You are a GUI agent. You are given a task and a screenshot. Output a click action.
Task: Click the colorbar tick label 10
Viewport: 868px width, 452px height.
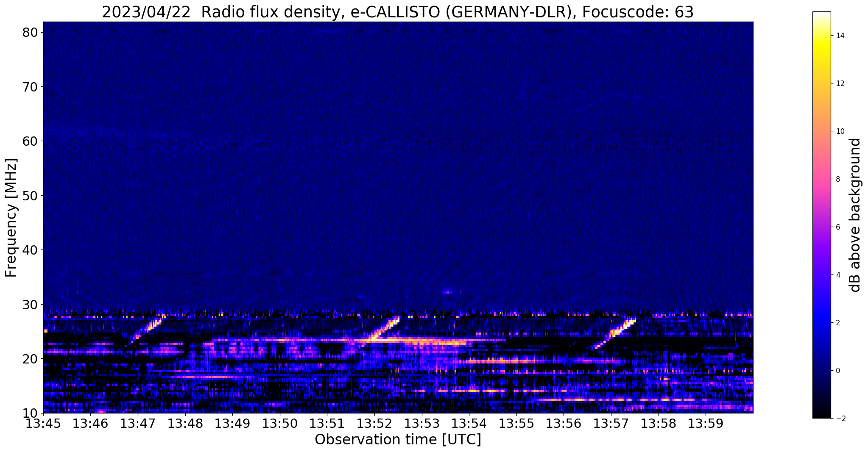[x=840, y=131]
